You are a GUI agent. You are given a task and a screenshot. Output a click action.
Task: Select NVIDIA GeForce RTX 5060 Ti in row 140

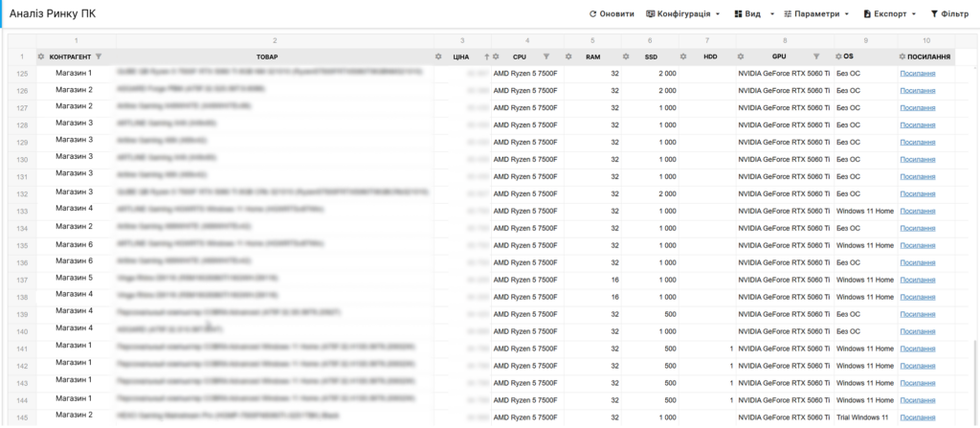pyautogui.click(x=785, y=331)
